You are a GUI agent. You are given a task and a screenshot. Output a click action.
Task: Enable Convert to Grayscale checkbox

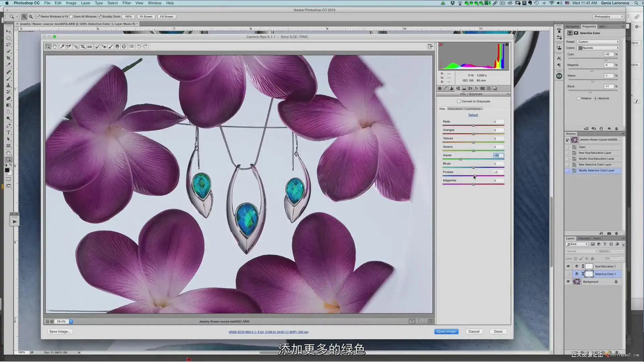click(459, 101)
